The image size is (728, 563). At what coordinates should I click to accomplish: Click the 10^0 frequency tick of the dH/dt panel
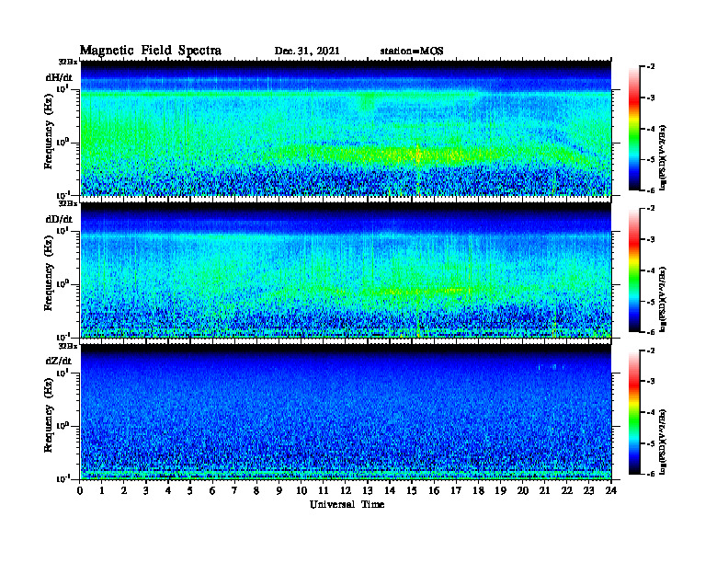[x=62, y=143]
